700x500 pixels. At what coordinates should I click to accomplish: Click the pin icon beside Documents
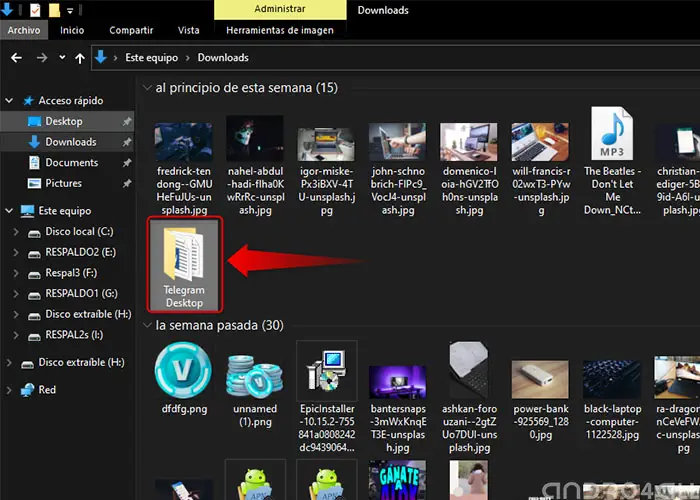127,162
